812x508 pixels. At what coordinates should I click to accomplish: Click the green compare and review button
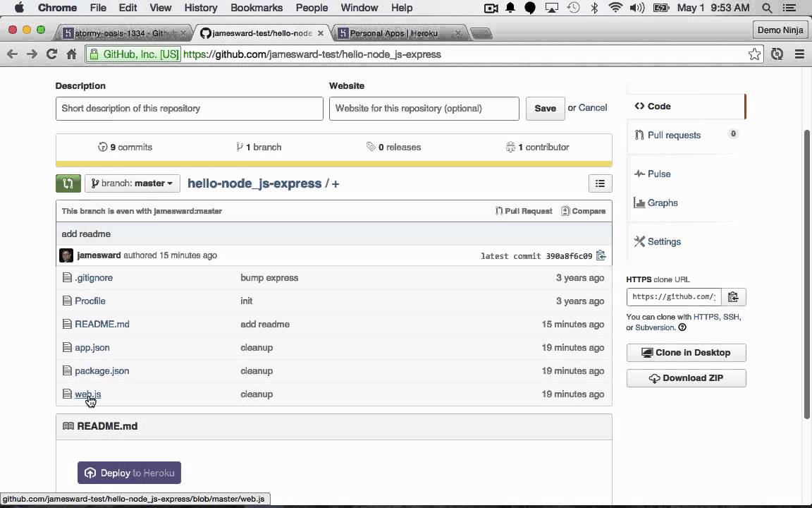pyautogui.click(x=68, y=183)
